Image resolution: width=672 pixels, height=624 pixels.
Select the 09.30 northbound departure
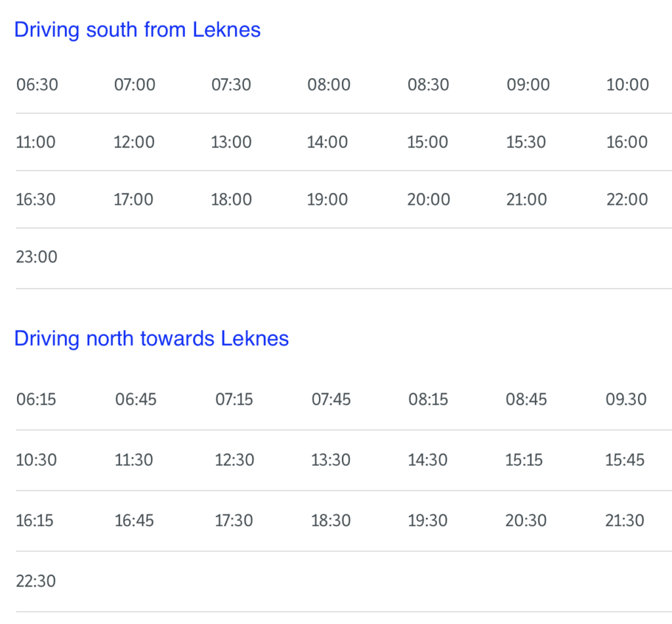point(625,399)
